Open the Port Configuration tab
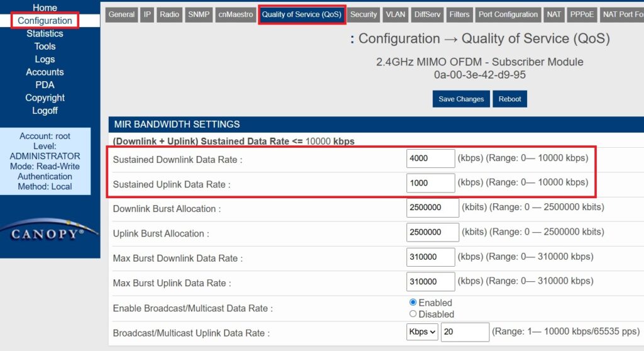Viewport: 644px width, 351px height. click(508, 14)
